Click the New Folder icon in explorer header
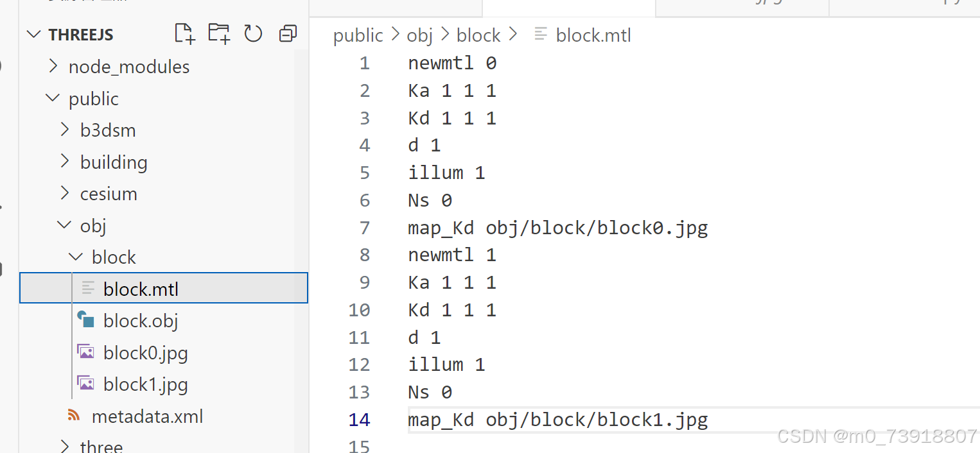The image size is (980, 453). pos(219,33)
